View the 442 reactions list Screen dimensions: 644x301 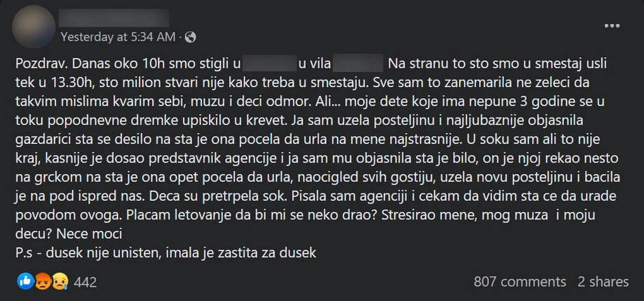[85, 282]
